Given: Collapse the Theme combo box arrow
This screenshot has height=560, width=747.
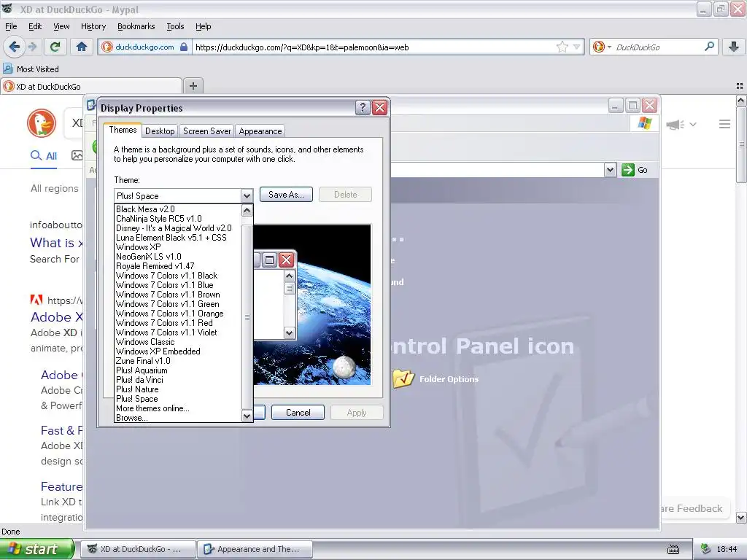Looking at the screenshot, I should coord(247,195).
